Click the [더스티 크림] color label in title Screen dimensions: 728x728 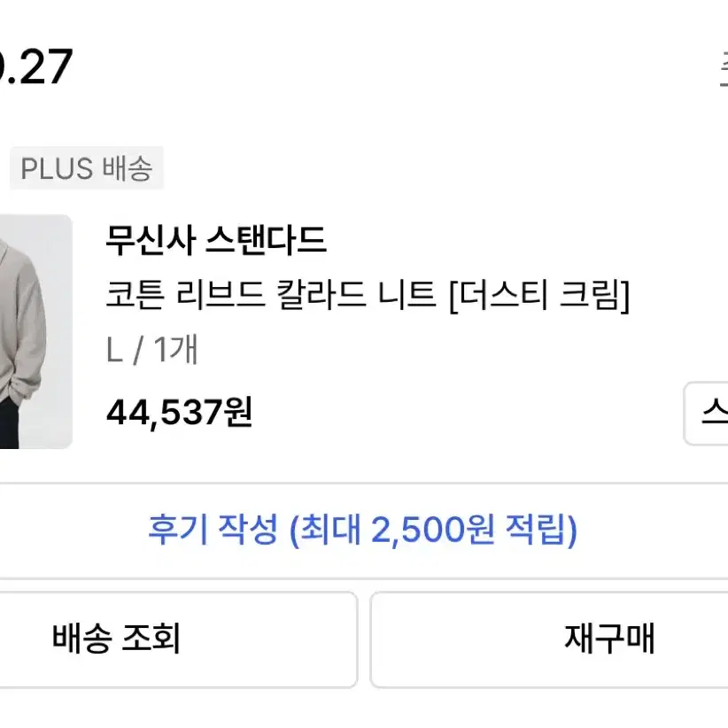point(539,296)
